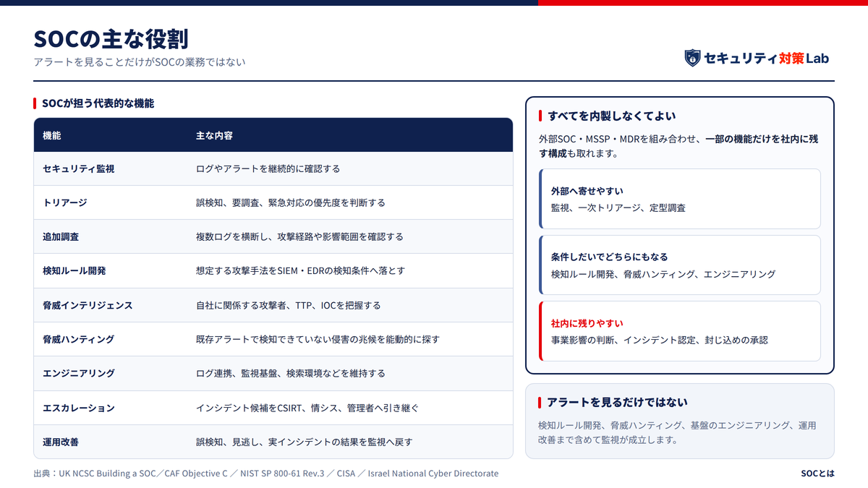Viewport: 868px width, 488px height.
Task: Select the エンジニアリング table row label
Action: point(79,373)
